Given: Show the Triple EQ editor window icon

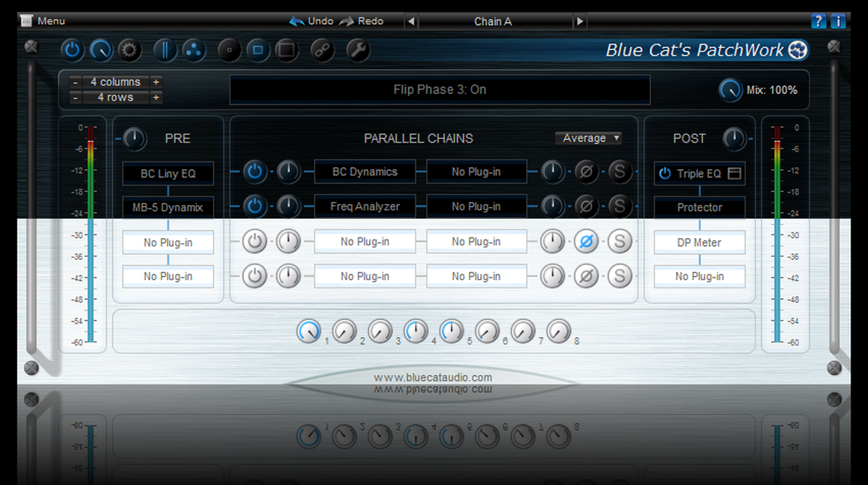Looking at the screenshot, I should pyautogui.click(x=734, y=174).
